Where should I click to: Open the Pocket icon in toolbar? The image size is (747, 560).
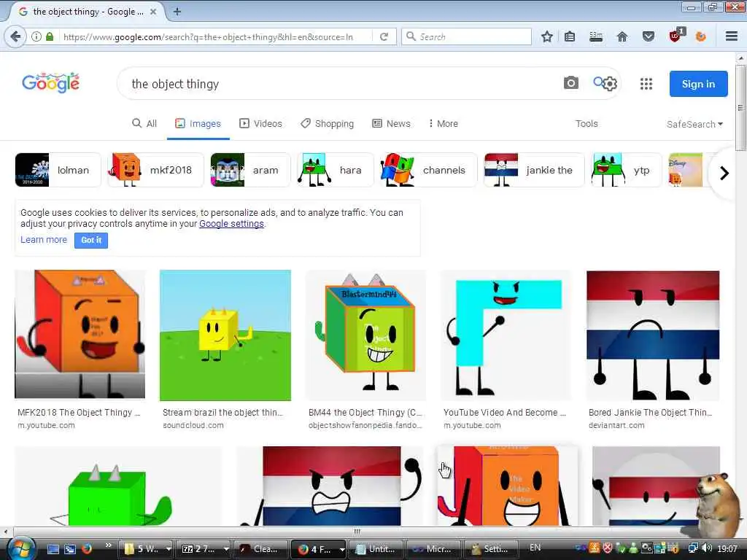[649, 36]
